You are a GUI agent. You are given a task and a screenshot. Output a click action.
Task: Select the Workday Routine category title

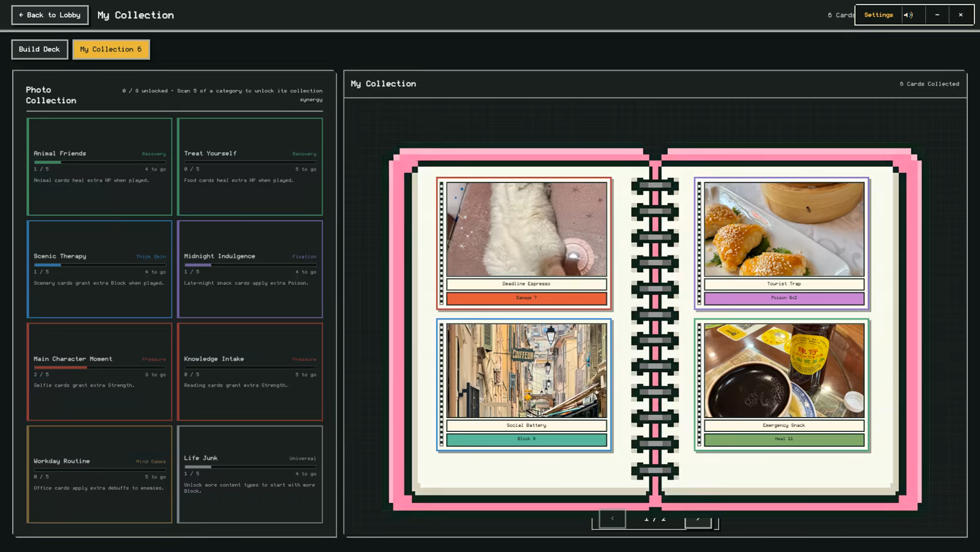click(62, 461)
